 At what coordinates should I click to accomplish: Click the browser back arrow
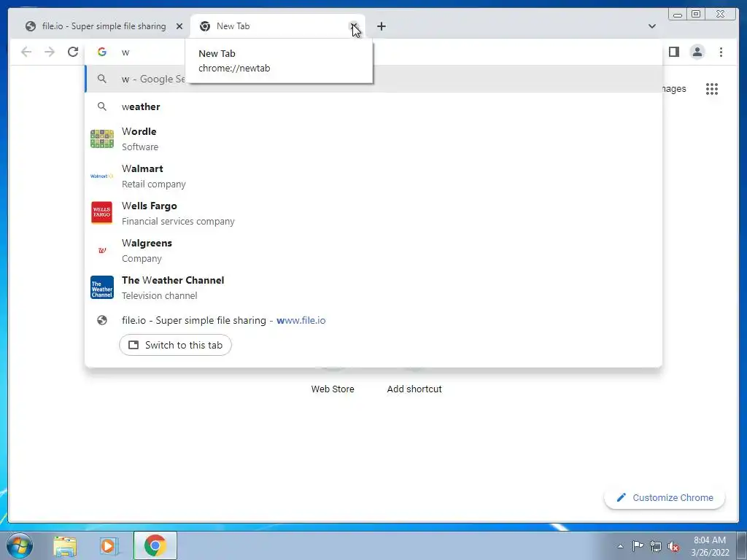point(26,52)
